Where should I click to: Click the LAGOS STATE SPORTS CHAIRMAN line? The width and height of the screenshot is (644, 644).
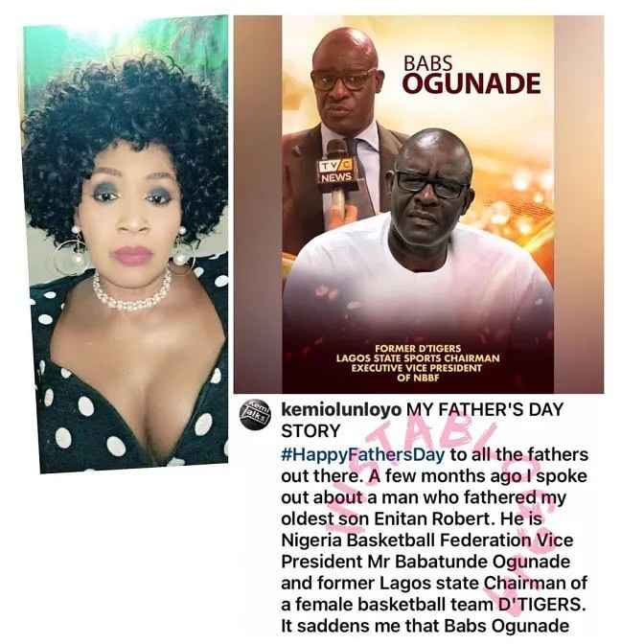tap(418, 358)
